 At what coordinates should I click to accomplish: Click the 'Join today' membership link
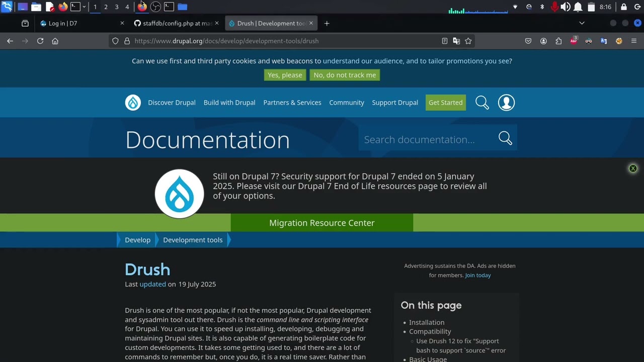coord(478,275)
